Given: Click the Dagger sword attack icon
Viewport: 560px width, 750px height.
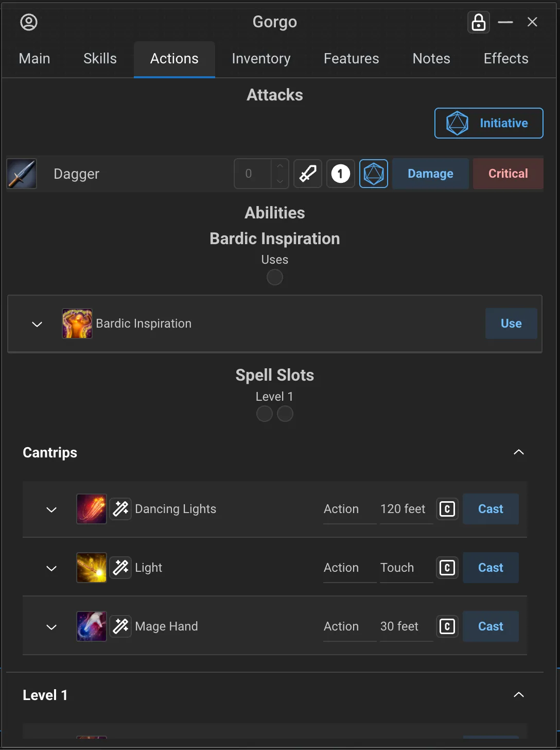Looking at the screenshot, I should pos(308,174).
